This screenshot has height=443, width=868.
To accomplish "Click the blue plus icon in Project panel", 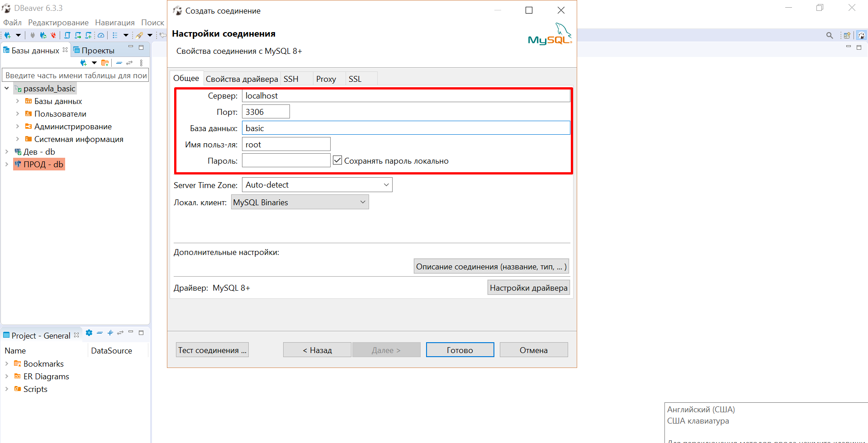I will 110,333.
